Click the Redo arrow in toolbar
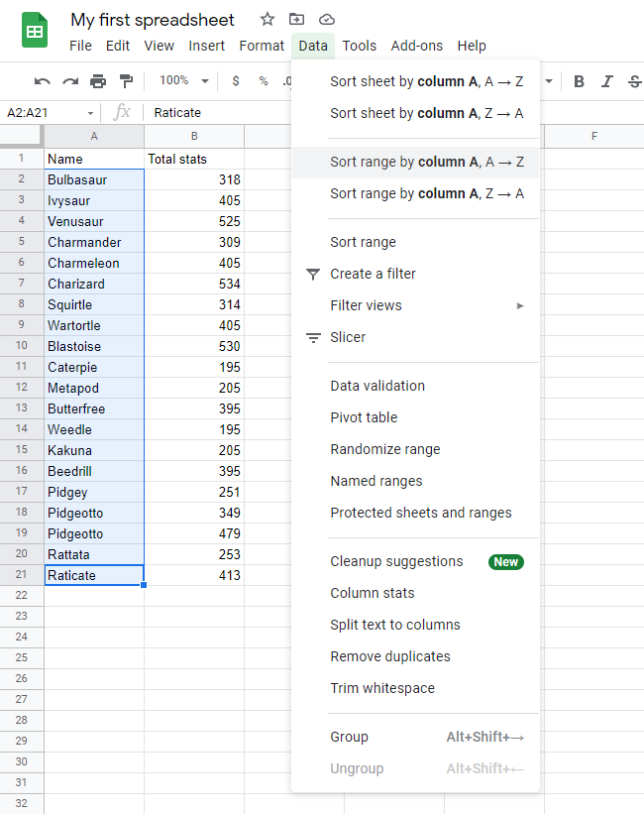 click(x=70, y=81)
